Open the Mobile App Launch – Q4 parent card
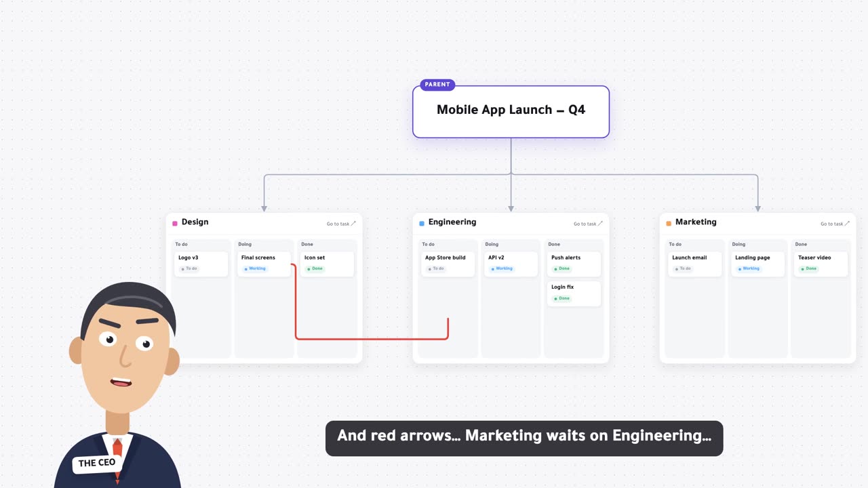The height and width of the screenshot is (488, 868). 511,112
